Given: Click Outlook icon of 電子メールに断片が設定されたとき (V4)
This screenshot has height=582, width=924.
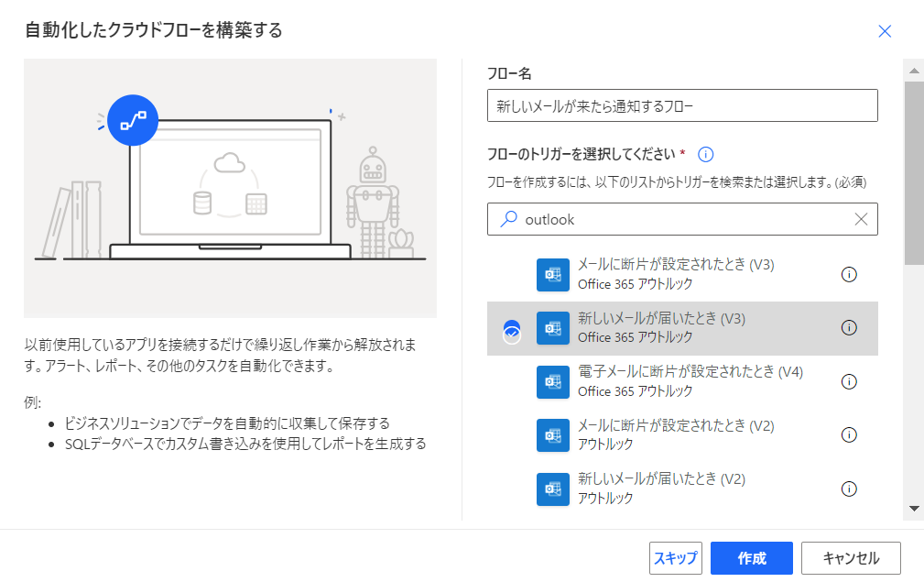Looking at the screenshot, I should 553,382.
